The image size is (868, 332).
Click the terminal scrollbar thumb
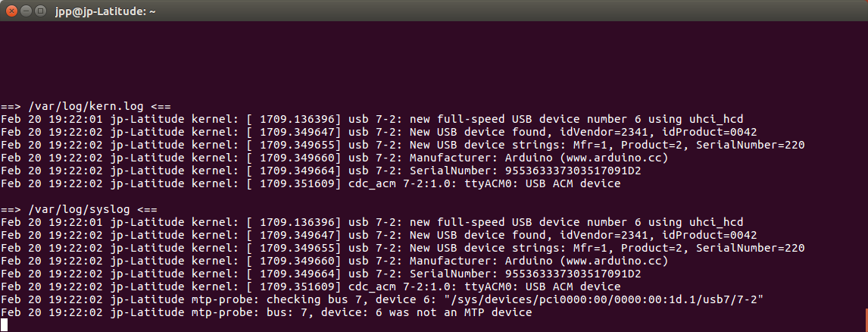point(865,318)
